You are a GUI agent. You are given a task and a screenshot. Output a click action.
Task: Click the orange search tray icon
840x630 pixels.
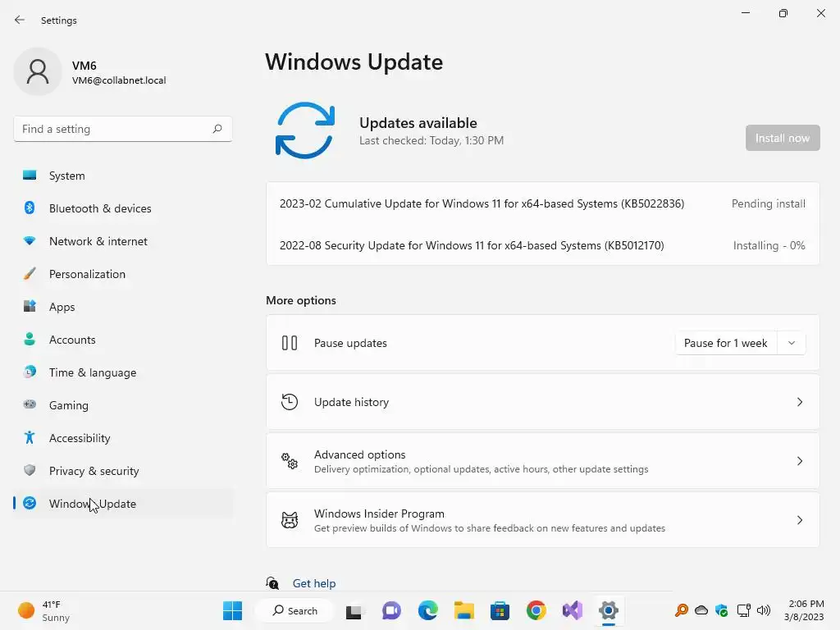[x=682, y=610]
